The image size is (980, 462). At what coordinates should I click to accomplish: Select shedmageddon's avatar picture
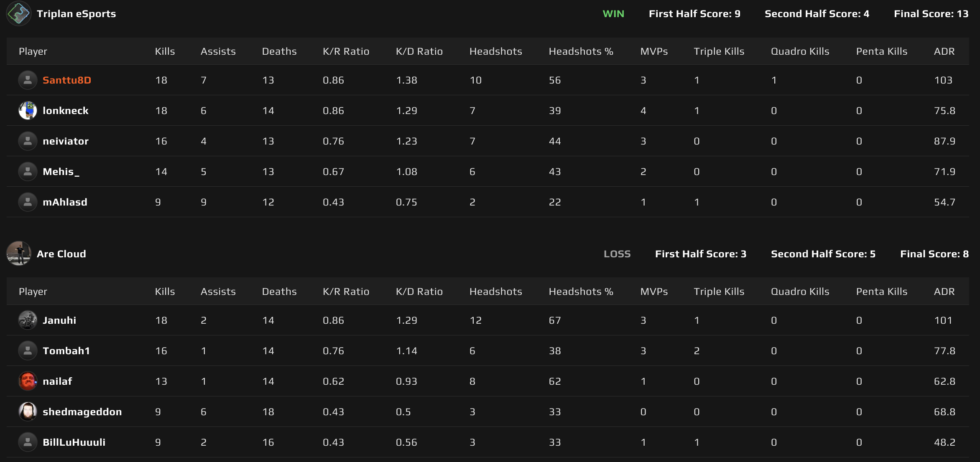27,411
